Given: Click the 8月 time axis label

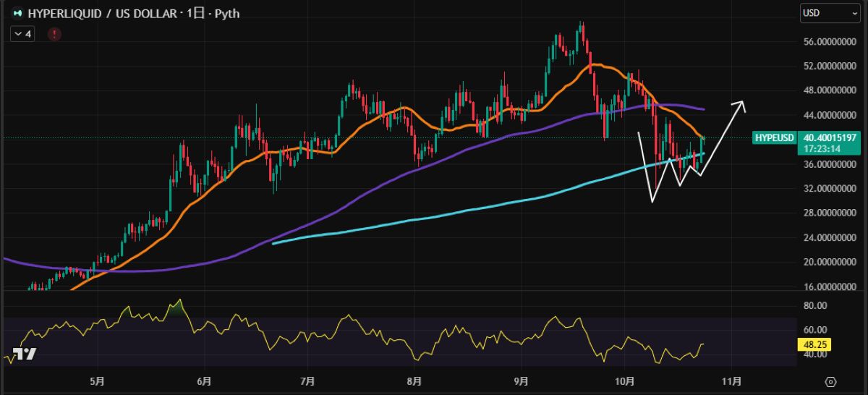Looking at the screenshot, I should [414, 381].
